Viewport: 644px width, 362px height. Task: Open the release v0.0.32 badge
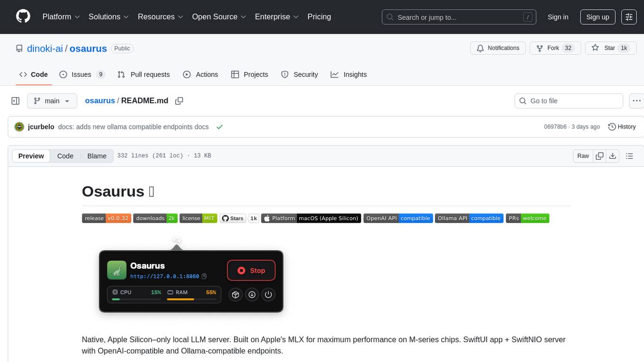[107, 218]
